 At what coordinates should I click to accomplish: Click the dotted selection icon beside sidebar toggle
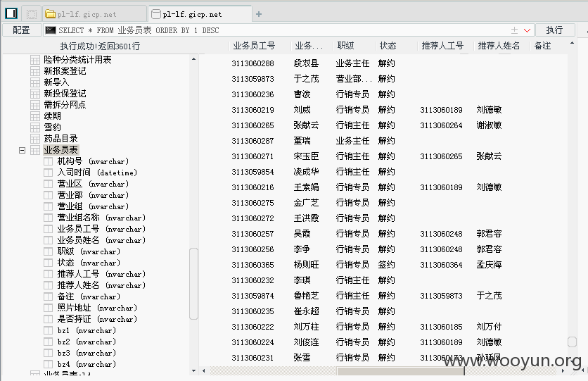click(x=32, y=14)
